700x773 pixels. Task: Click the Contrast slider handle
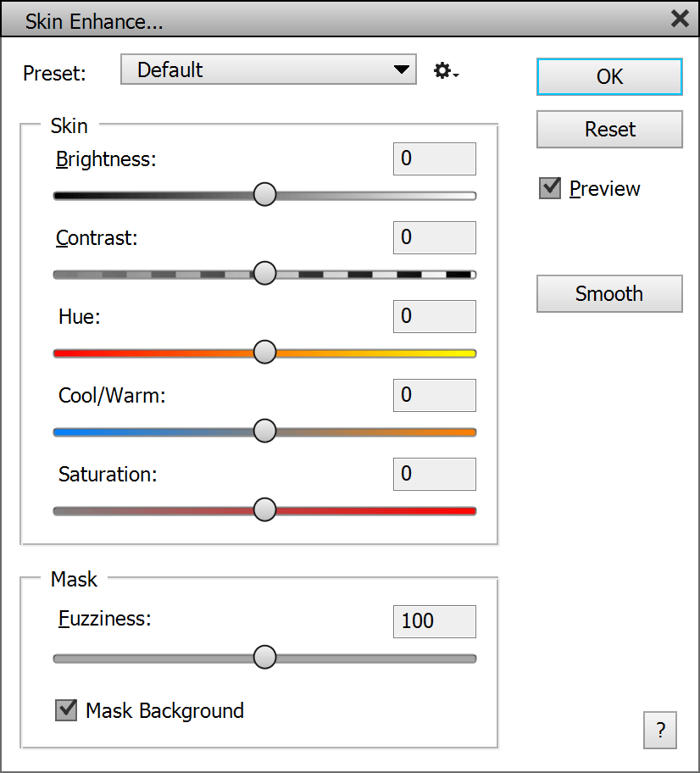(265, 273)
